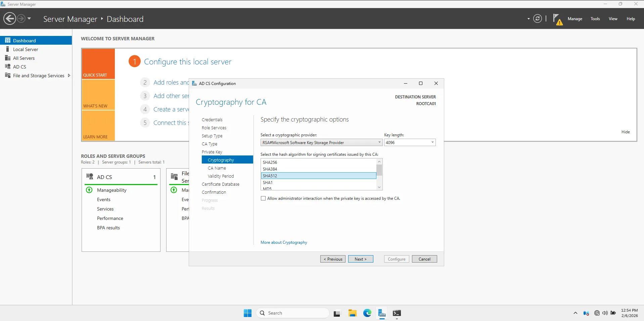Click the File and Storage Services tile icon

[x=174, y=177]
